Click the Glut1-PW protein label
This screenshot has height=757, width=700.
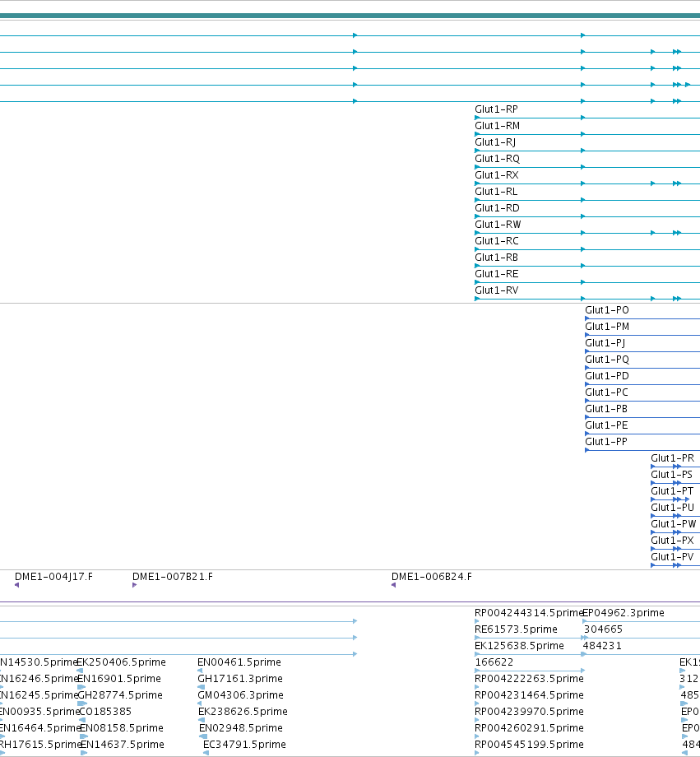tap(674, 524)
